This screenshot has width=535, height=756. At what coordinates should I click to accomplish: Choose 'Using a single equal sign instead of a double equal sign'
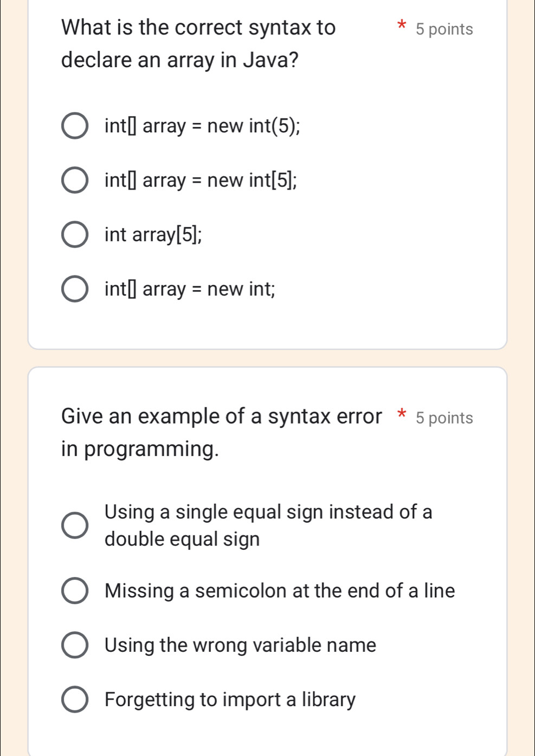click(x=75, y=525)
